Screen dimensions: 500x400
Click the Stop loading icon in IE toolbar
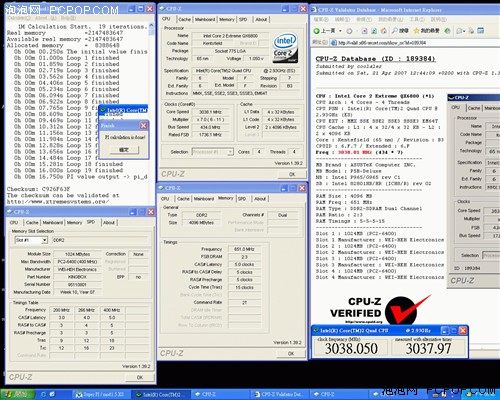pyautogui.click(x=365, y=31)
